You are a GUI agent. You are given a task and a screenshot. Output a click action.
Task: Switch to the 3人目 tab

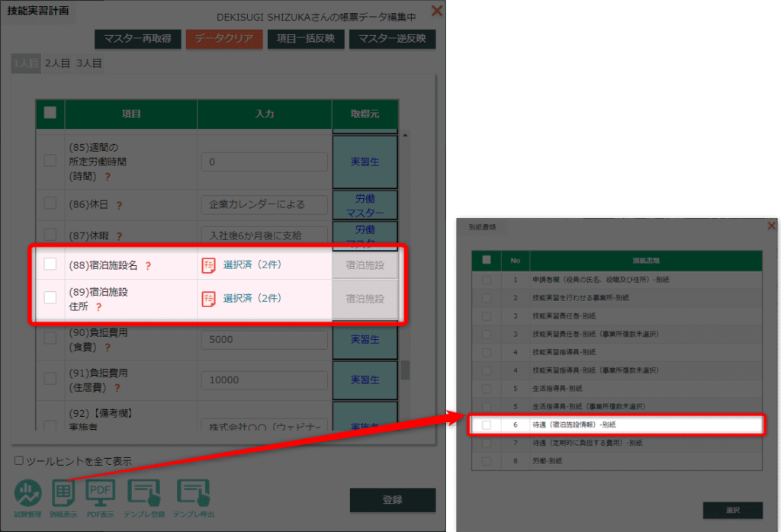pyautogui.click(x=88, y=64)
